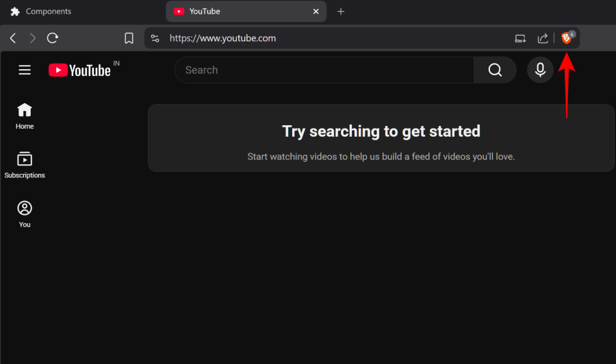Open site settings icon beside the URL
The width and height of the screenshot is (616, 364).
155,38
